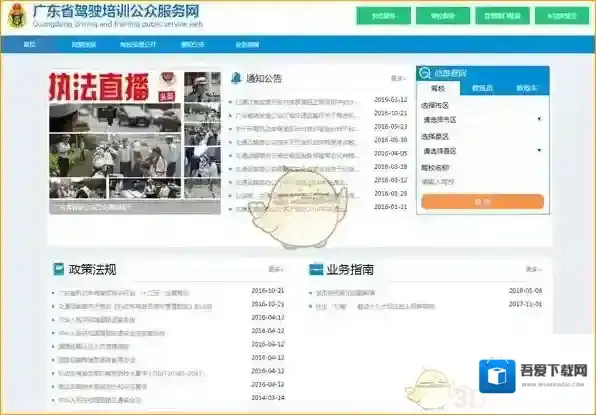Focus the 驾校名称 input field
The image size is (596, 415).
point(482,182)
